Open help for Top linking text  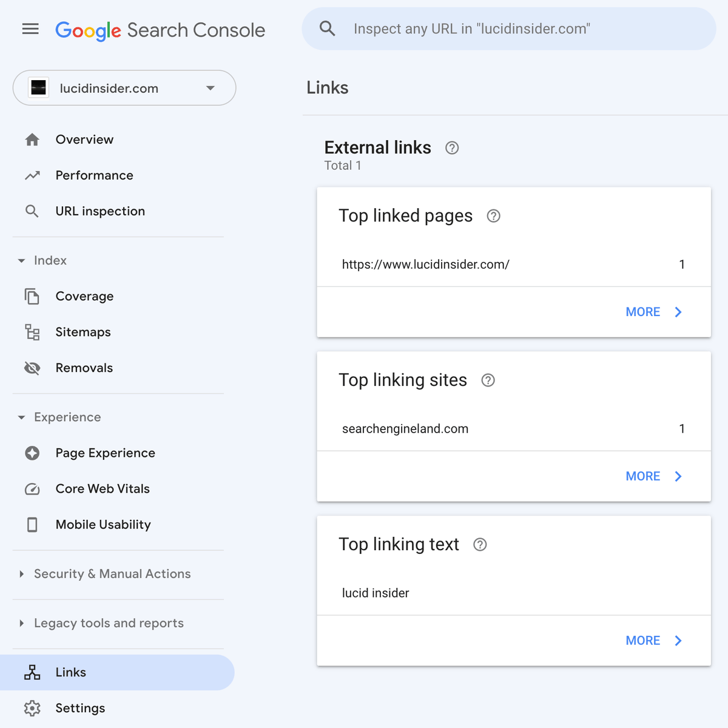pos(480,545)
